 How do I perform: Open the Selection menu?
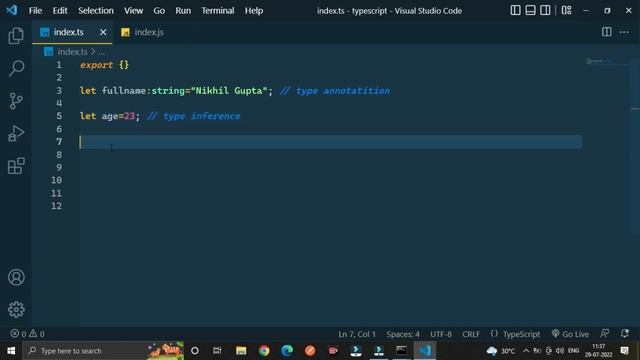[x=96, y=11]
